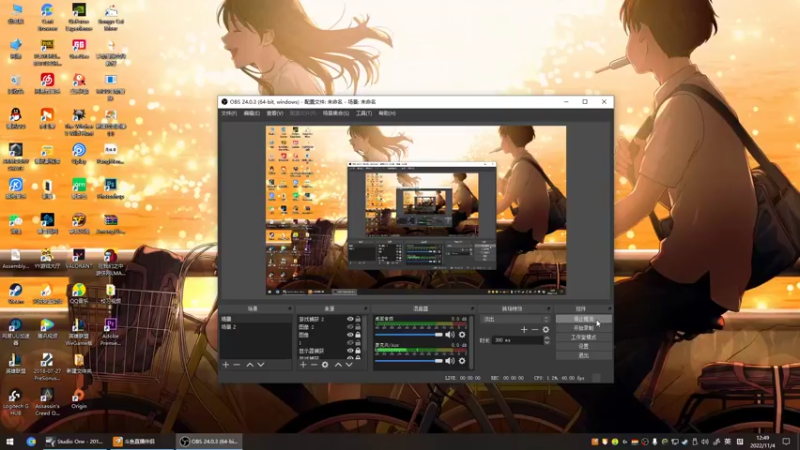Toggle lock on 图像 2 source
The height and width of the screenshot is (450, 800).
(358, 327)
